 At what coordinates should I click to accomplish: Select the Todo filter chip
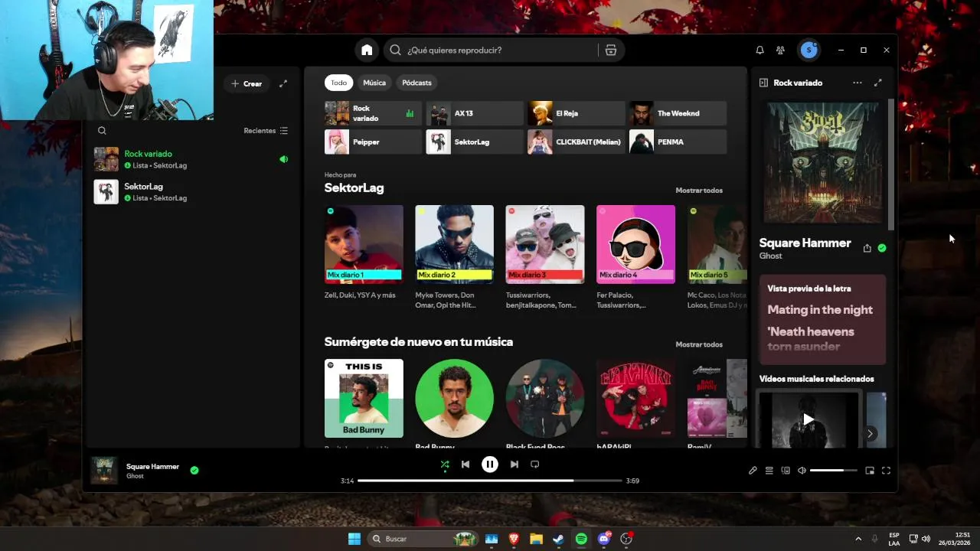pyautogui.click(x=338, y=83)
